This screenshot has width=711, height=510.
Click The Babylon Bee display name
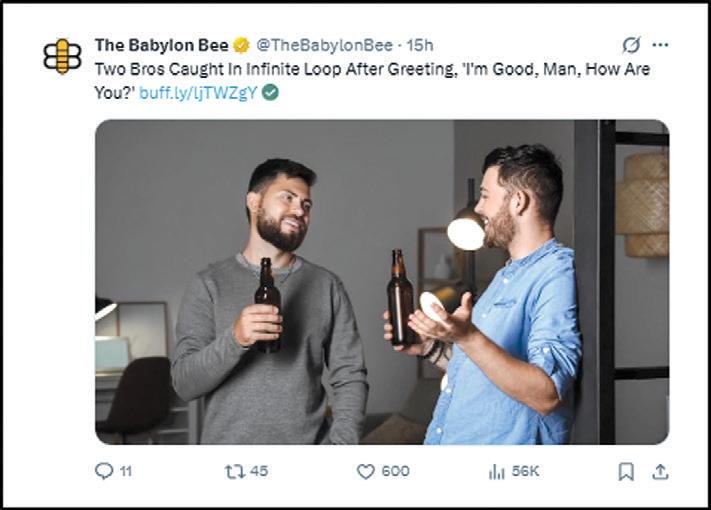pos(161,45)
